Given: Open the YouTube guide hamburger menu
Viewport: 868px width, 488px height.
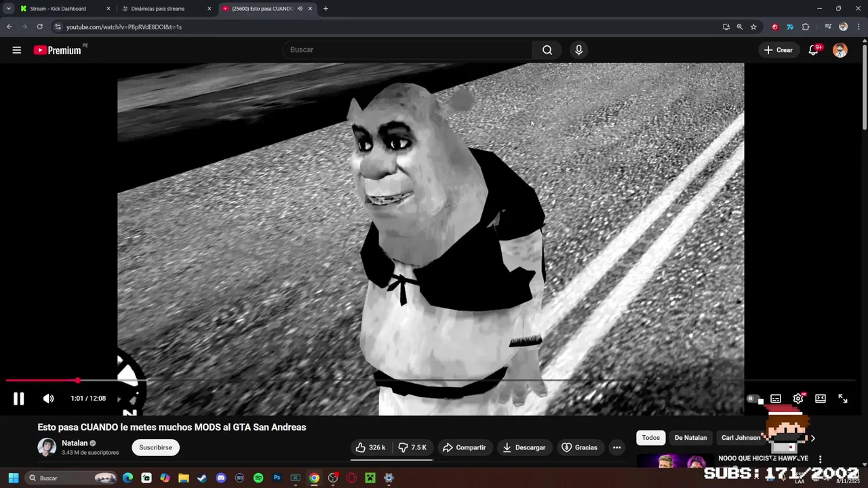Looking at the screenshot, I should click(x=17, y=50).
